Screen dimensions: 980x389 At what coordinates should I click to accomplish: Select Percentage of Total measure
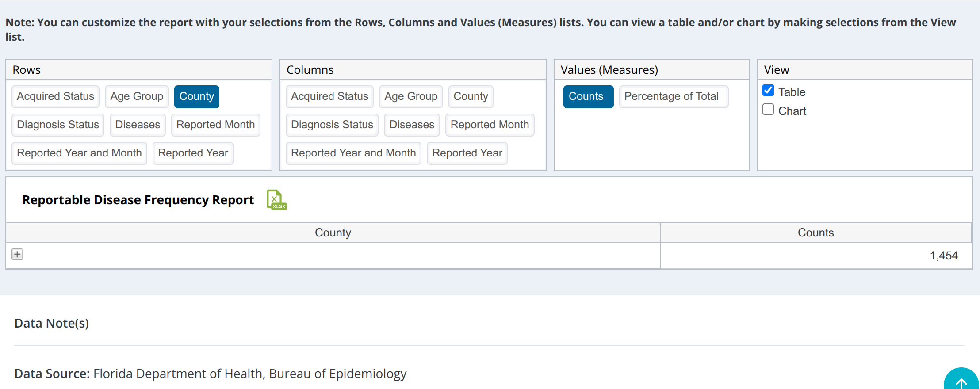pyautogui.click(x=671, y=96)
